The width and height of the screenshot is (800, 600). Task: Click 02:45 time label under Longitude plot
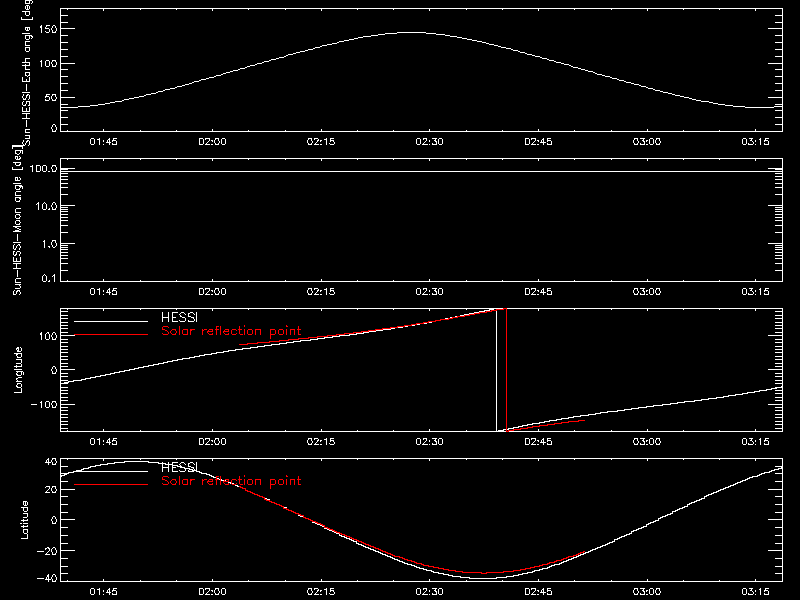click(x=538, y=442)
